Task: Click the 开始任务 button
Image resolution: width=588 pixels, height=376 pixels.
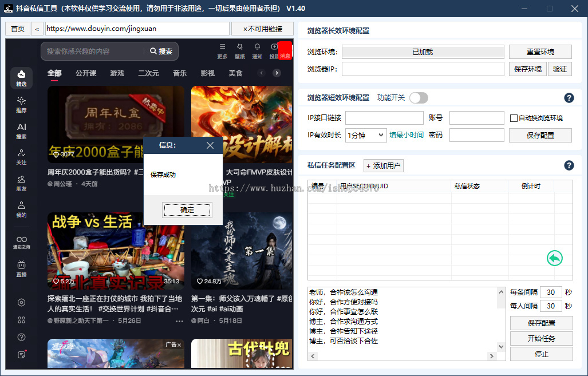Action: click(542, 338)
